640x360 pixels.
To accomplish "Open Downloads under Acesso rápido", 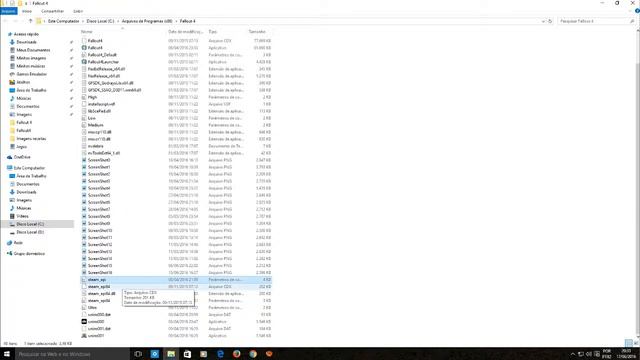I will point(27,42).
